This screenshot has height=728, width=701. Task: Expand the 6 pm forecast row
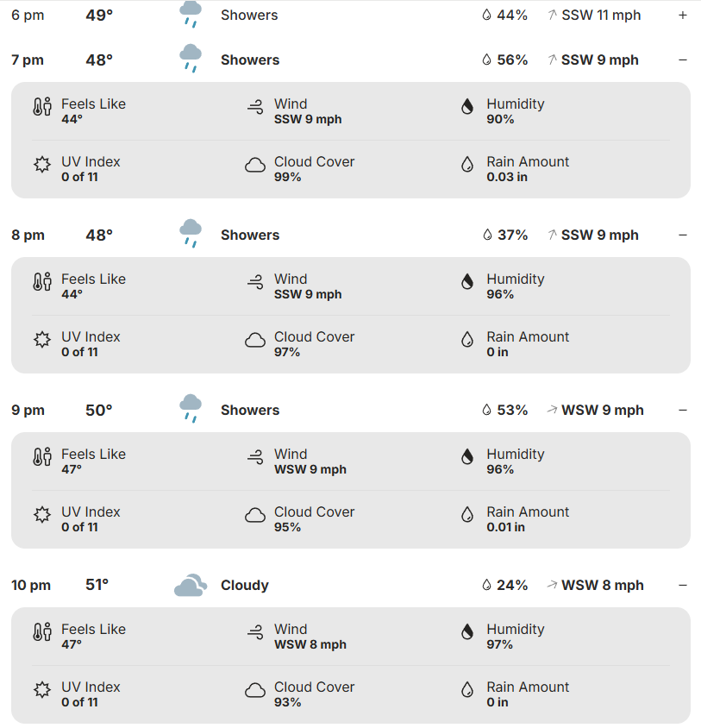pyautogui.click(x=683, y=16)
